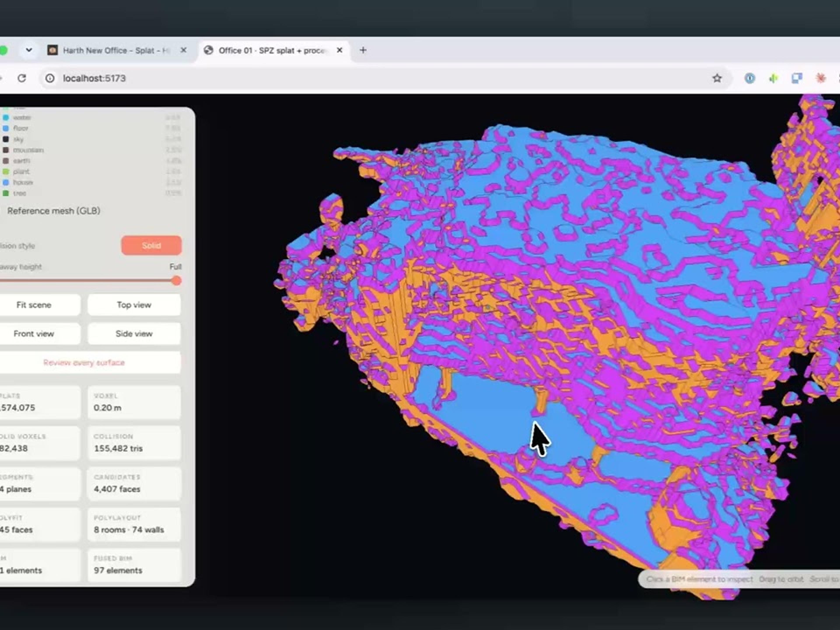Expand the tab search dropdown arrow
Screen dimensions: 840x630
tap(29, 50)
